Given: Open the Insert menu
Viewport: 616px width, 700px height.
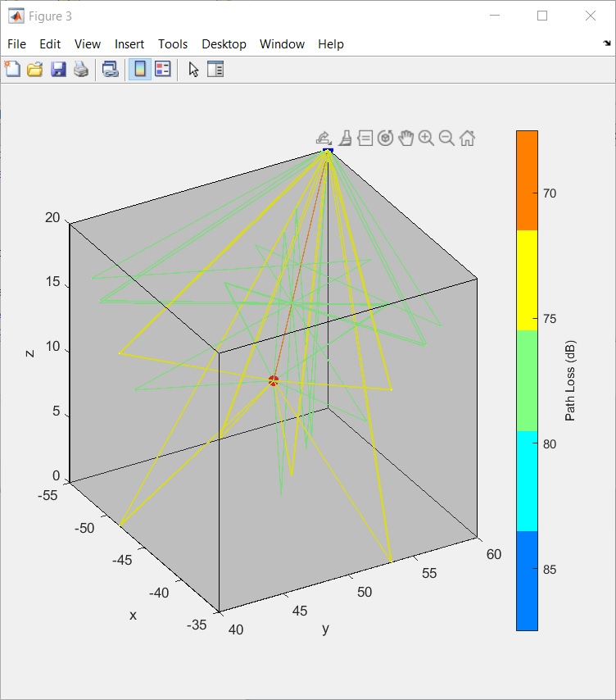Looking at the screenshot, I should click(x=129, y=44).
